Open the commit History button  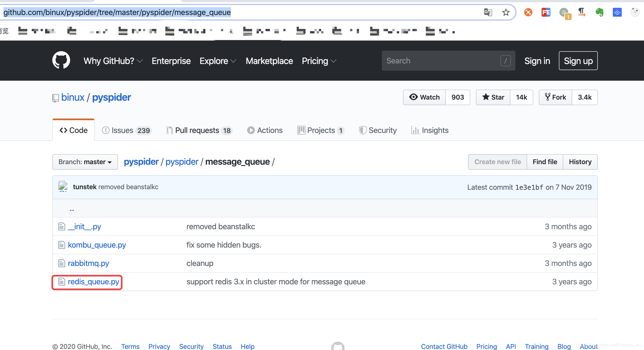580,162
